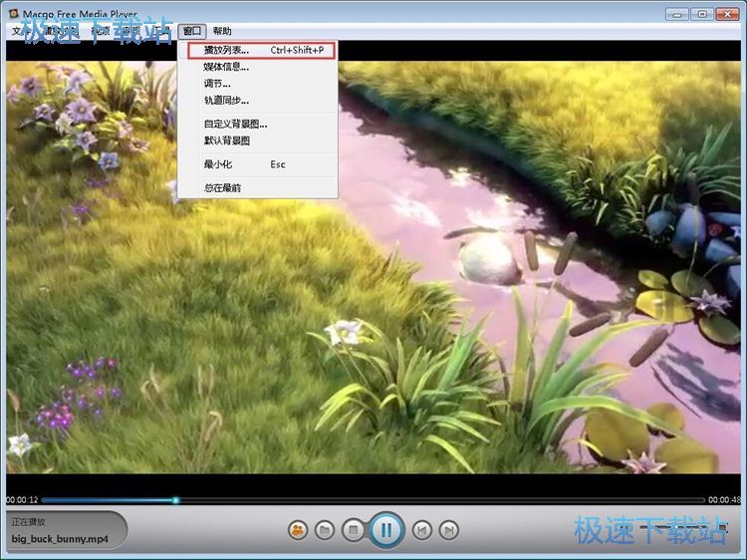Choose 调节... in the dropdown menu
This screenshot has width=747, height=560.
(x=258, y=84)
